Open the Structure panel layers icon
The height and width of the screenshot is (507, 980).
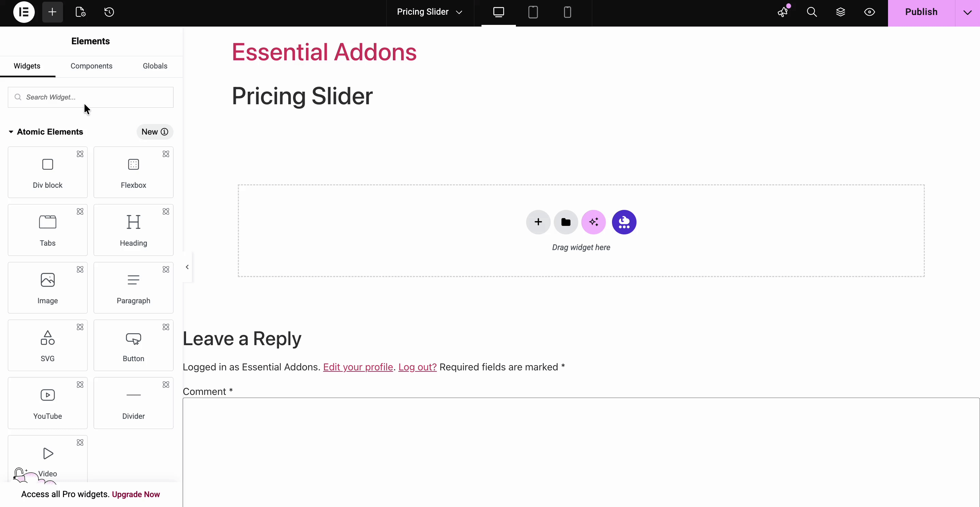coord(841,12)
